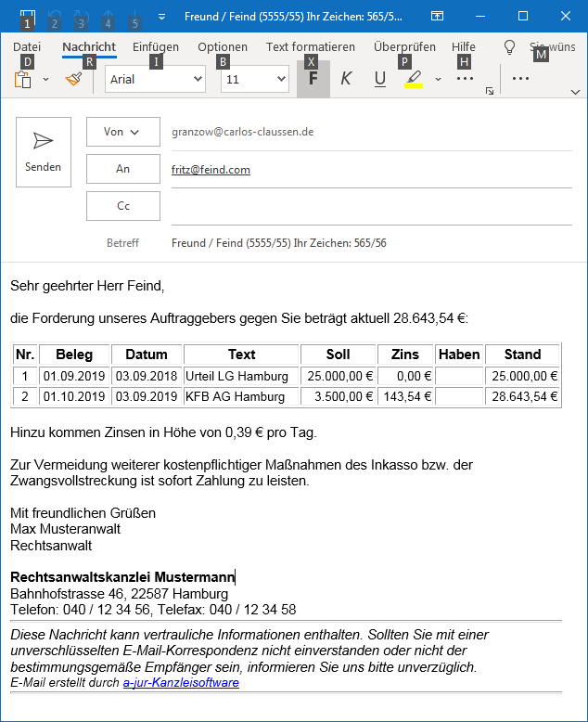Screen dimensions: 588x722
Task: Click the lightbulb Tell Me icon
Action: point(509,47)
